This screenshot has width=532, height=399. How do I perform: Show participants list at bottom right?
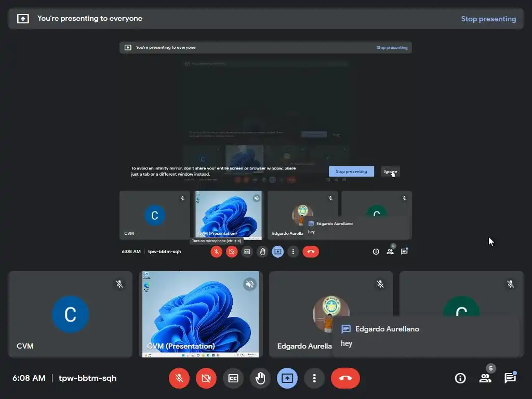pyautogui.click(x=485, y=378)
